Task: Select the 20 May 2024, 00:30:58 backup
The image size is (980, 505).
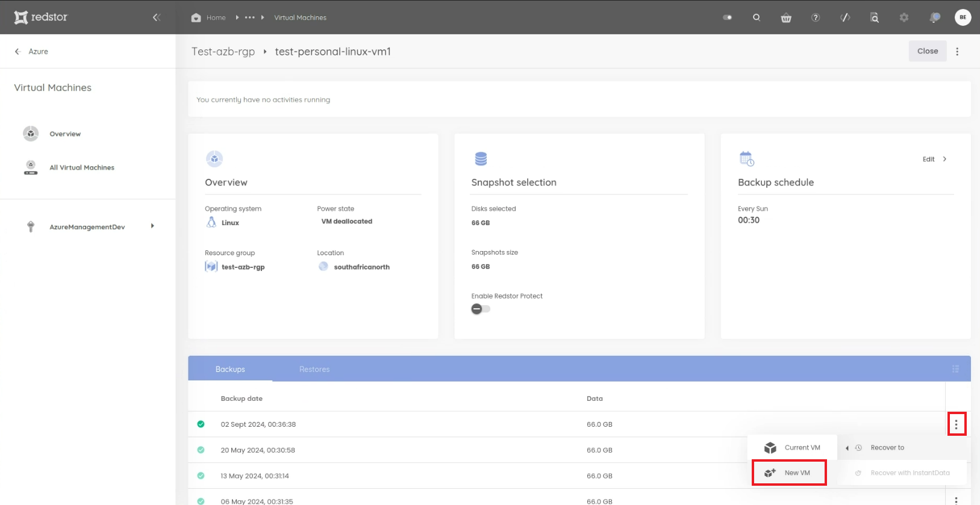Action: click(258, 450)
